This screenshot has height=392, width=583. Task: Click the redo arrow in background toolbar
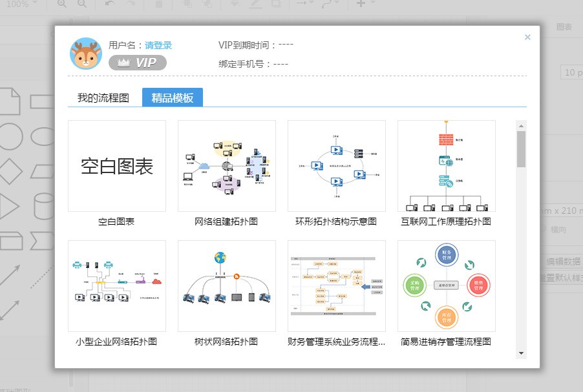point(130,3)
